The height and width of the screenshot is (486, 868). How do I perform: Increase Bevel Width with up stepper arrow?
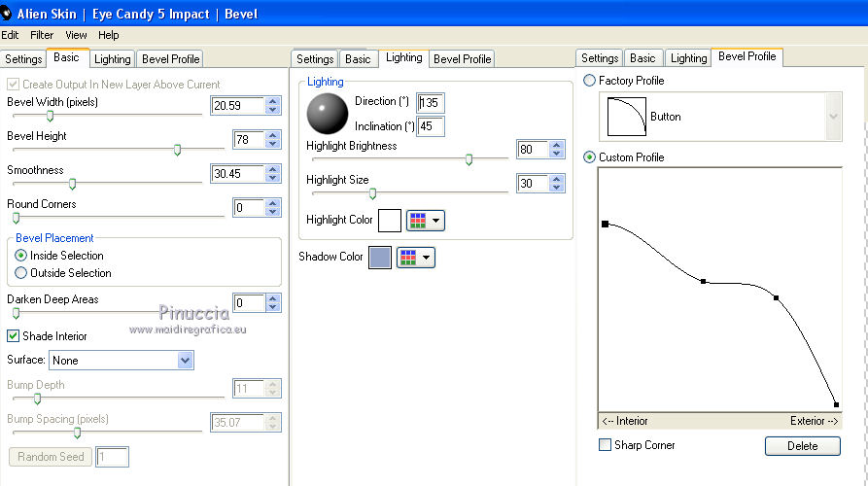[272, 101]
